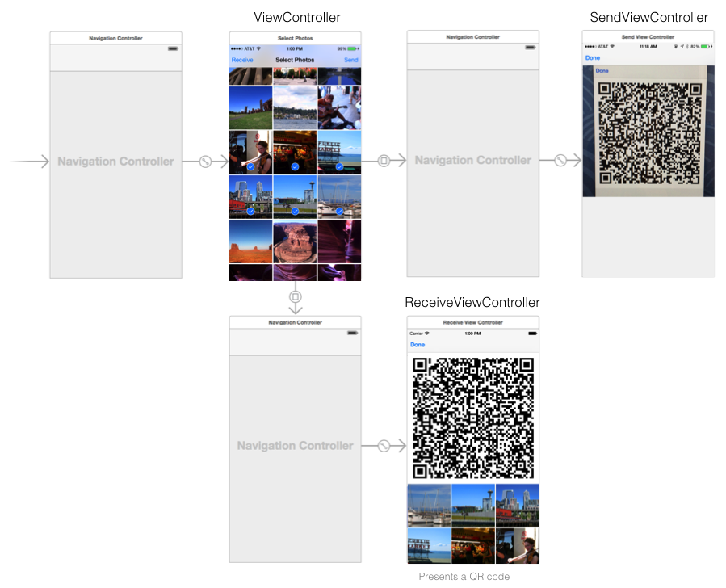
Task: Click the Carrier label in Receive status bar
Action: [x=416, y=334]
